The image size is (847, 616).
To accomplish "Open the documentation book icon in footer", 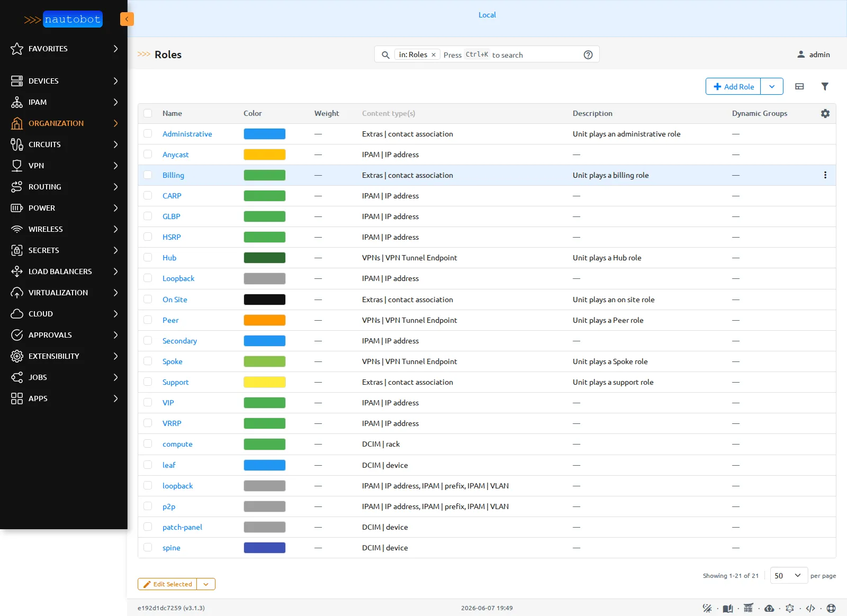I will [x=728, y=608].
